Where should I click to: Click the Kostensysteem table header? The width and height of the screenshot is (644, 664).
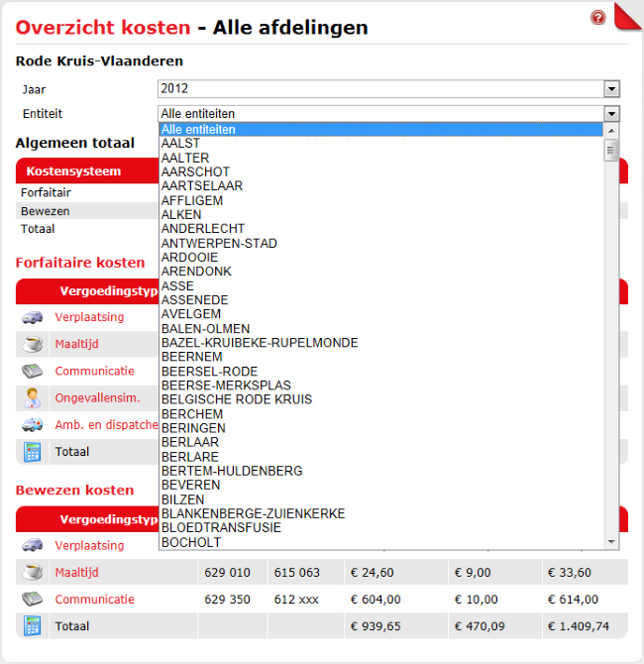(x=73, y=171)
